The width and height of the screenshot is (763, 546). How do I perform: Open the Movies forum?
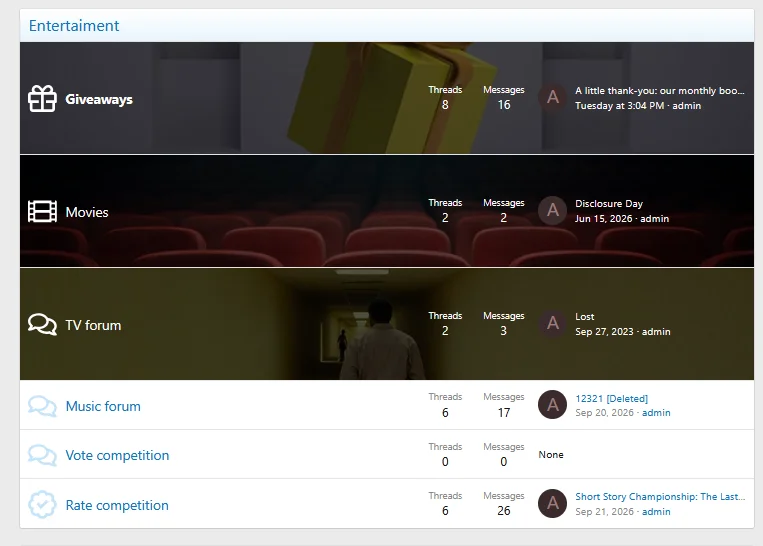click(x=87, y=212)
